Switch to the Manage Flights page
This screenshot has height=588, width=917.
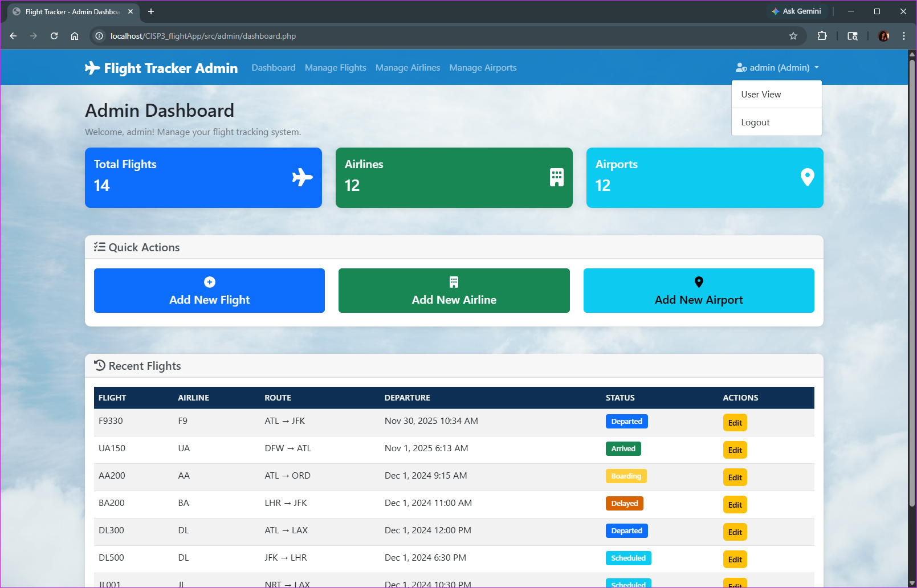pos(335,67)
